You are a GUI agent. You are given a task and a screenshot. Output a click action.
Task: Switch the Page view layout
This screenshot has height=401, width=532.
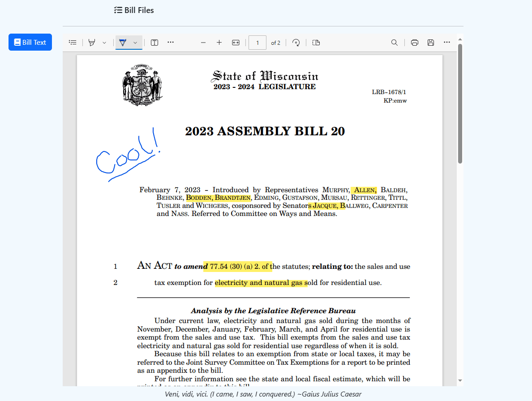click(x=316, y=43)
